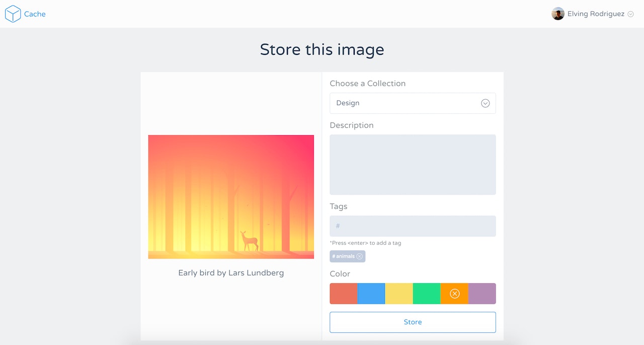The image size is (644, 345).
Task: Click the Store this image heading
Action: (322, 49)
